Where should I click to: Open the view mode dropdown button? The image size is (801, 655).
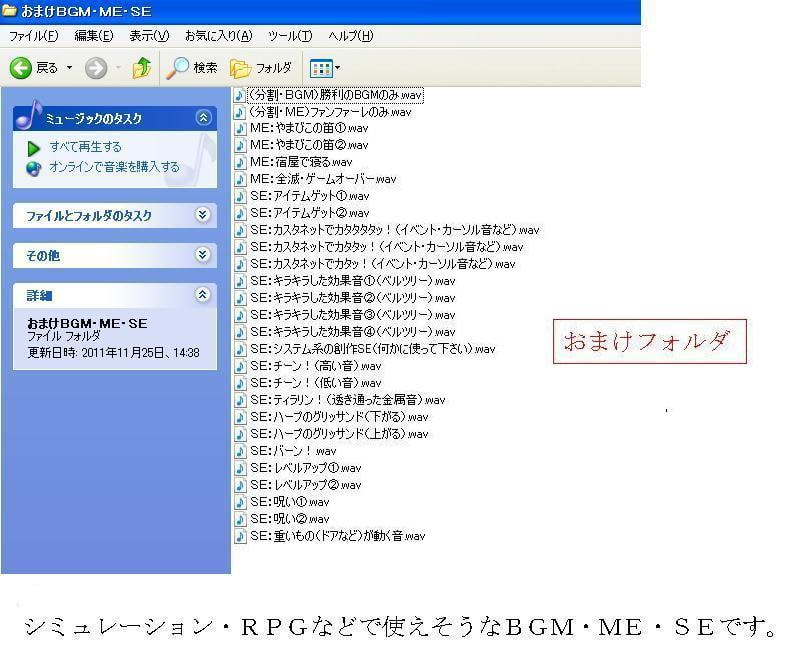325,68
